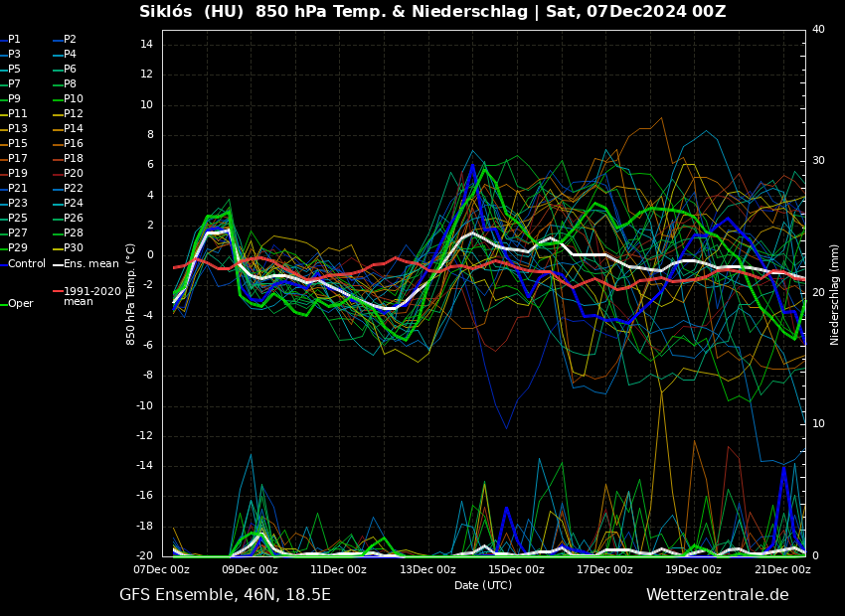Image resolution: width=845 pixels, height=616 pixels.
Task: Select the P22 legend entry
Action: (74, 189)
